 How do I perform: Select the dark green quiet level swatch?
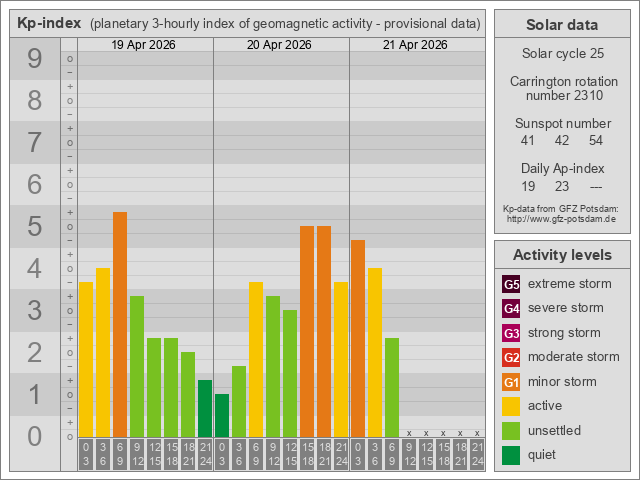(511, 455)
